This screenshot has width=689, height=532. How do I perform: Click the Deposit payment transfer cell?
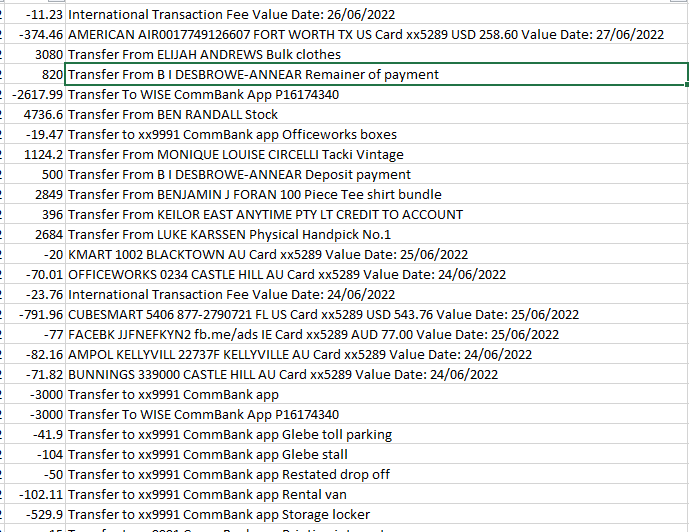(377, 174)
